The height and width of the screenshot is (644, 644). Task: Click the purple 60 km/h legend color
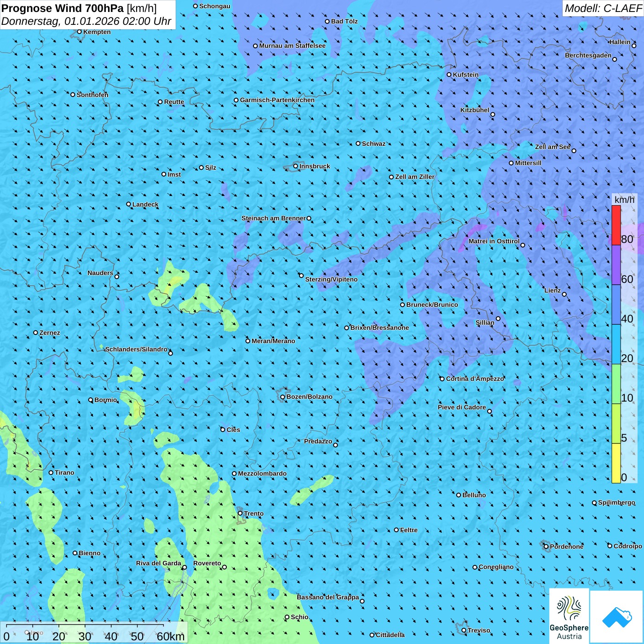tap(616, 265)
